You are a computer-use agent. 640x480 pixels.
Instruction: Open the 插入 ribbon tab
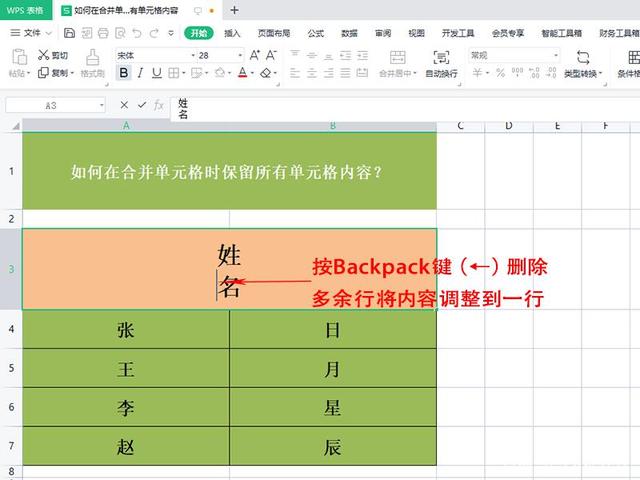point(232,33)
